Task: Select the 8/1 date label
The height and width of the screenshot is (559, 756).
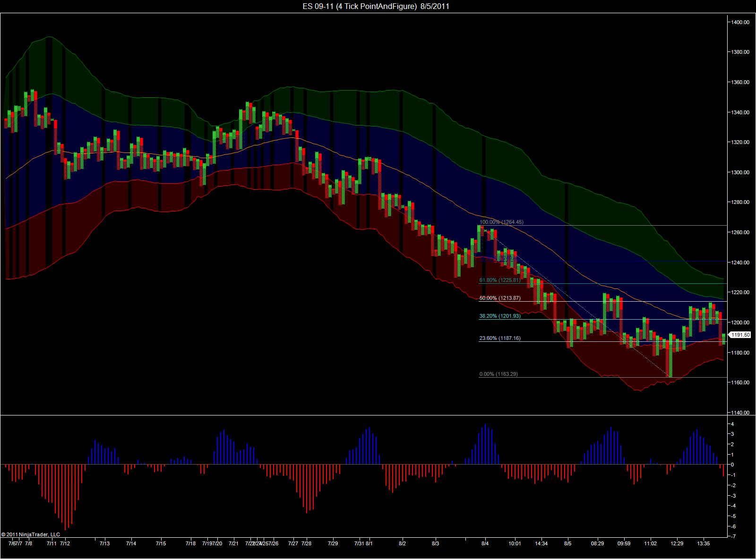Action: click(x=369, y=543)
